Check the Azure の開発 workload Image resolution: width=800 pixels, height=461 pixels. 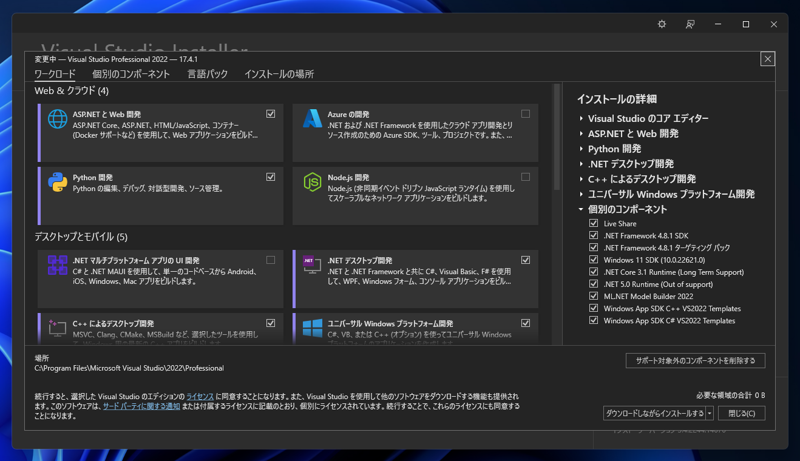coord(526,114)
